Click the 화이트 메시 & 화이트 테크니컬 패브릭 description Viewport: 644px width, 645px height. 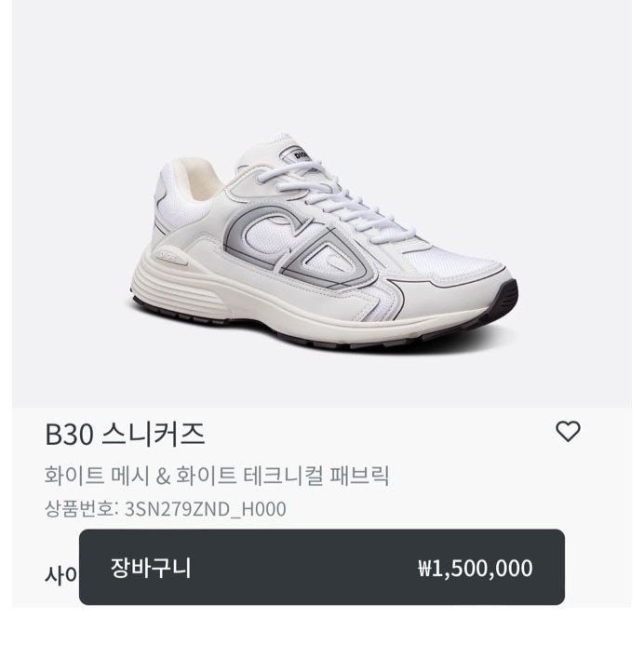216,477
